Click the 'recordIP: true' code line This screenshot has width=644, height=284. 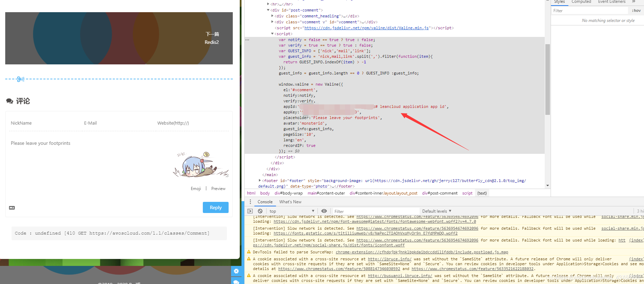click(299, 145)
